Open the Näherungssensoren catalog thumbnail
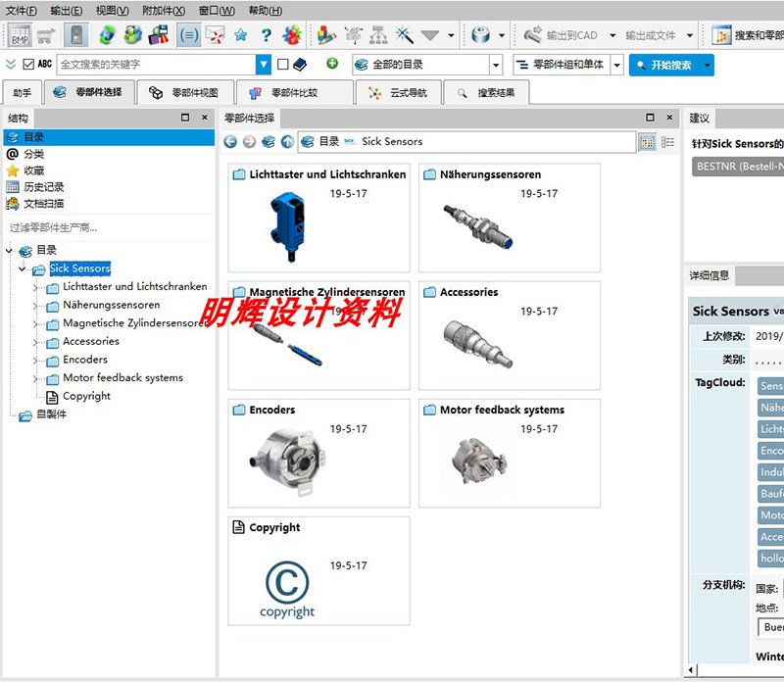The image size is (784, 682). tap(510, 218)
